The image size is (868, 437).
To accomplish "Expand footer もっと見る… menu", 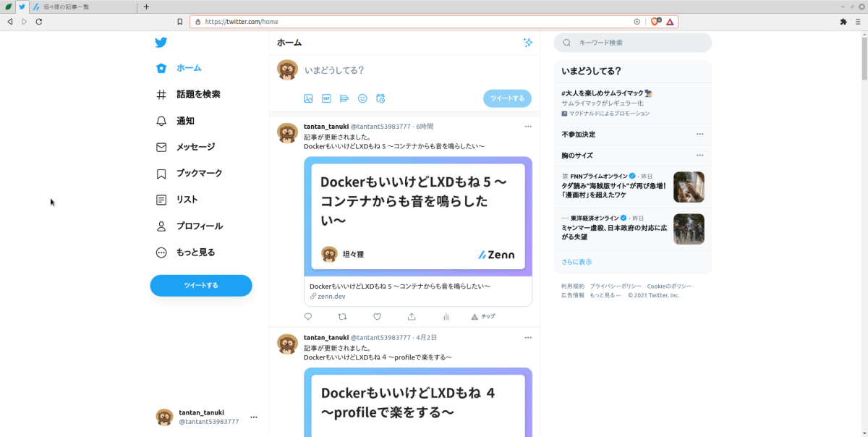I will (605, 295).
